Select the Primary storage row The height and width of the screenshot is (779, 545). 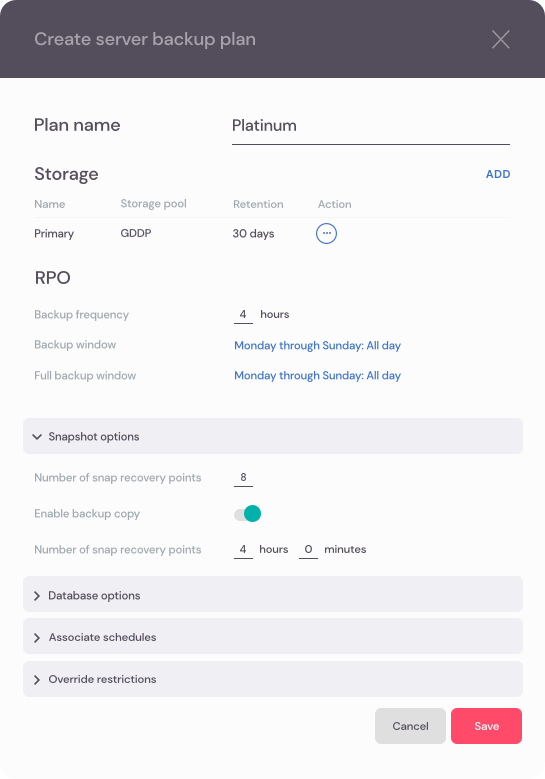click(272, 234)
